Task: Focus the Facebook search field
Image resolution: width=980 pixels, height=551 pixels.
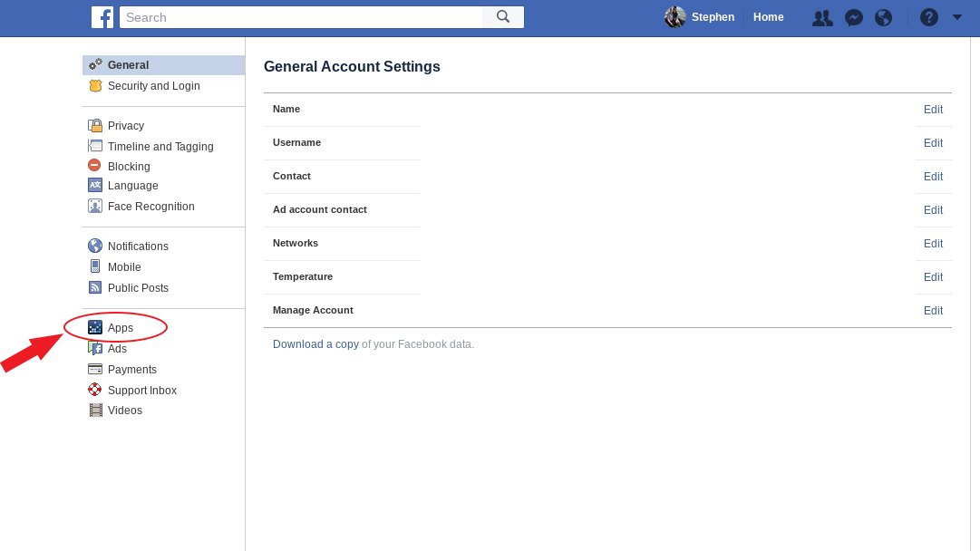Action: [301, 17]
